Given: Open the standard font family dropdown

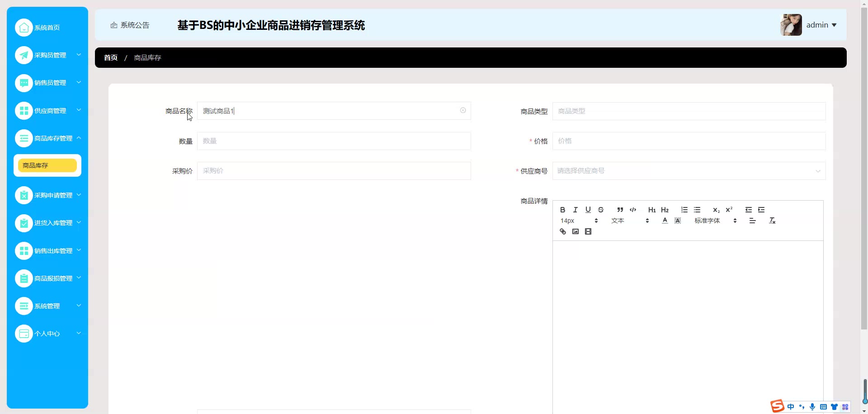Looking at the screenshot, I should pos(715,221).
